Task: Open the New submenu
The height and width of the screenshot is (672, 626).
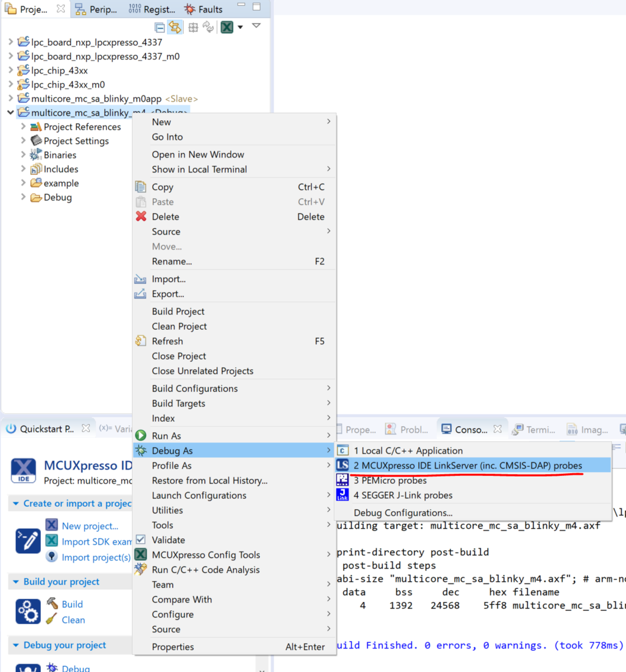Action: (x=234, y=122)
